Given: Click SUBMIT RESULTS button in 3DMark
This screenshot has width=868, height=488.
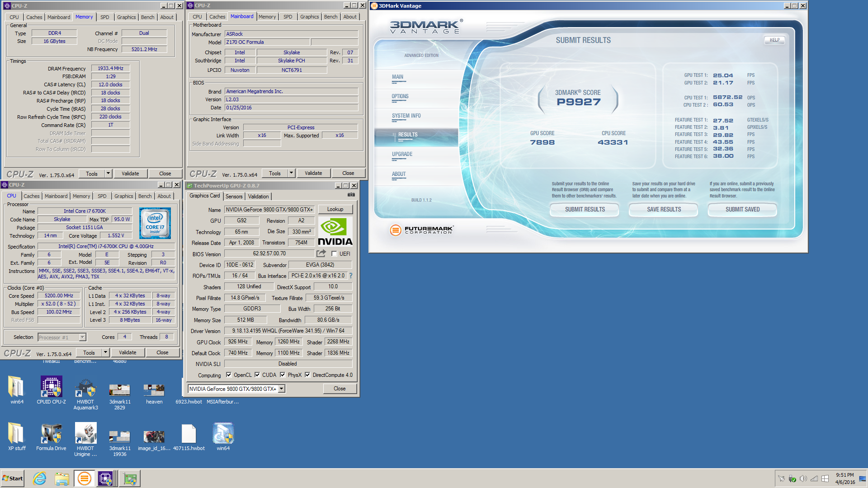Looking at the screenshot, I should point(585,209).
